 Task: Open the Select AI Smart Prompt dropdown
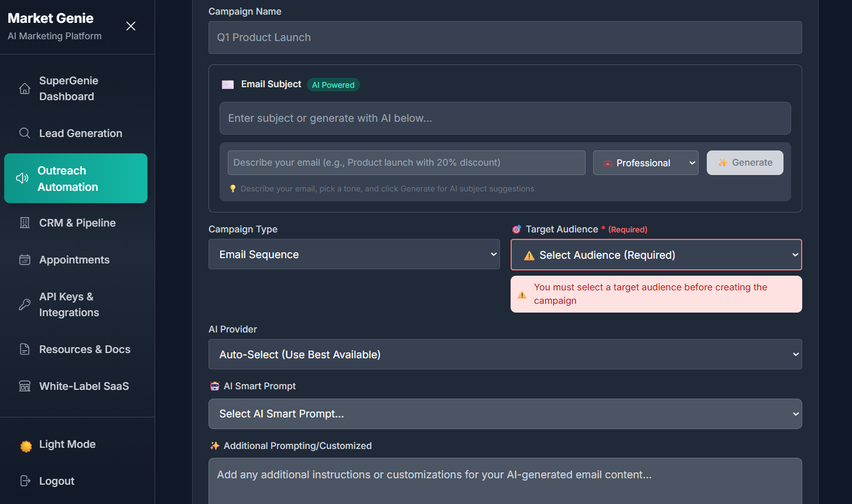click(505, 414)
